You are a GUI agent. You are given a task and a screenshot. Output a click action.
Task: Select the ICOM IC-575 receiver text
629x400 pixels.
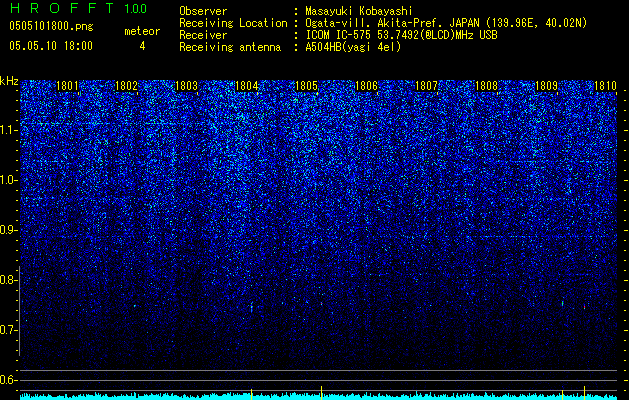point(401,35)
